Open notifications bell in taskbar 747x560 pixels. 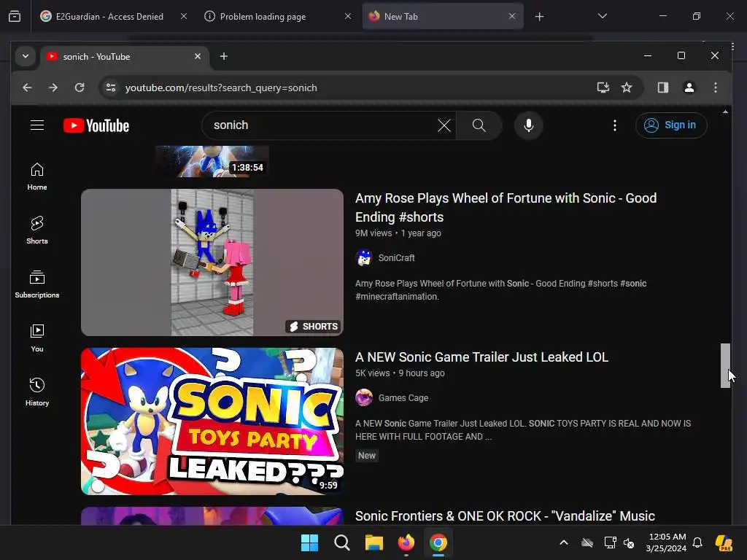point(697,542)
